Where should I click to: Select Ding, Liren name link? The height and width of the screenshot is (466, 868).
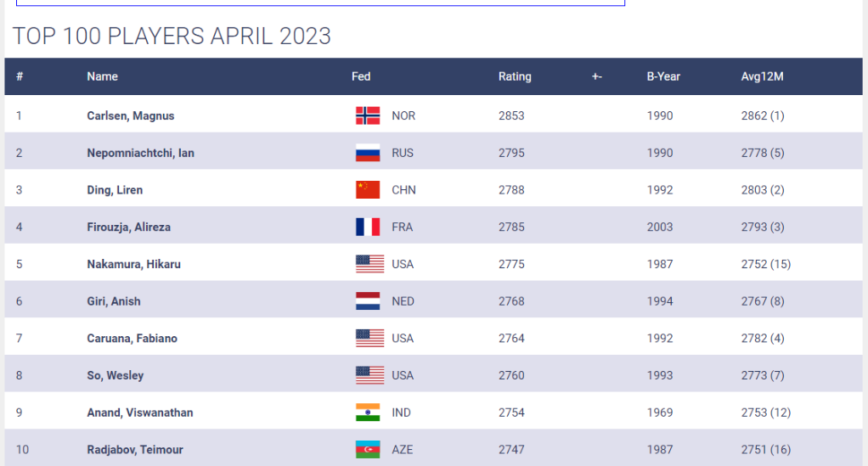[x=115, y=190]
